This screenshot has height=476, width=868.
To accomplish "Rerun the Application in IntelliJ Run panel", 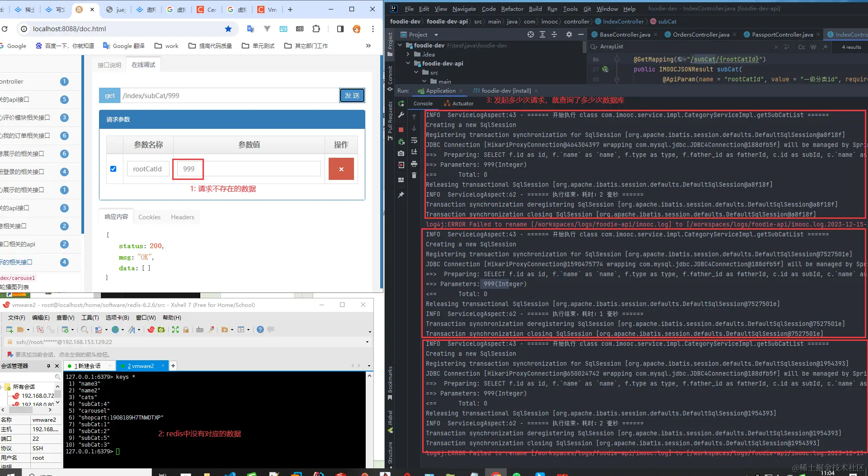I will (401, 104).
